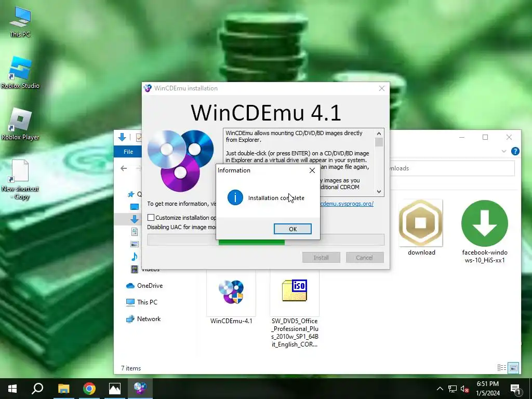Switch to details view in Explorer

click(502, 367)
